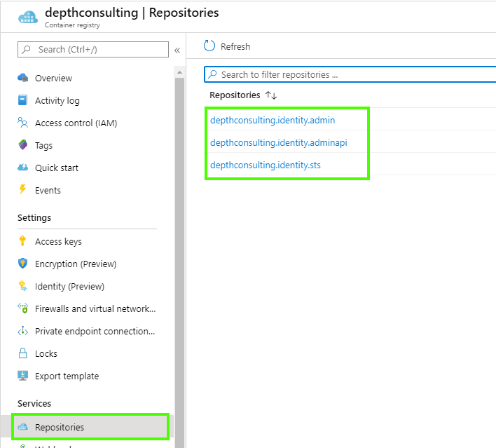Collapse the sidebar with the double chevron

(x=177, y=50)
